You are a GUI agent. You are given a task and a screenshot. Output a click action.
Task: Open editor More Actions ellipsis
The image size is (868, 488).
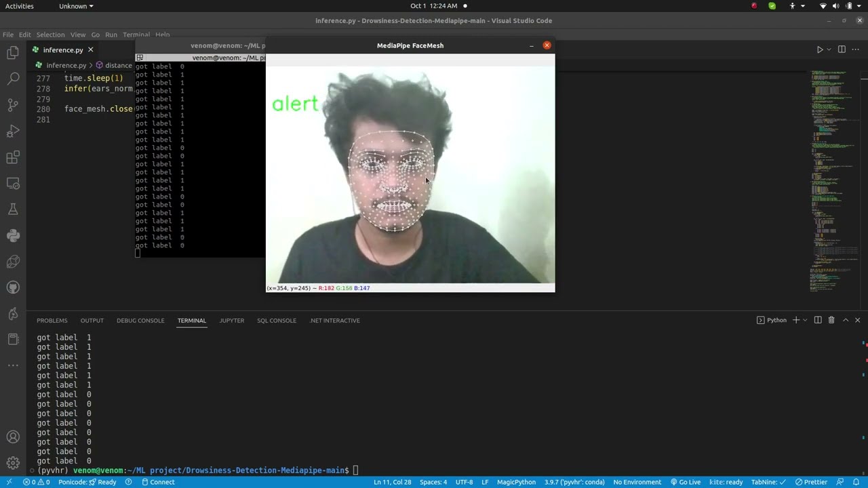(857, 49)
